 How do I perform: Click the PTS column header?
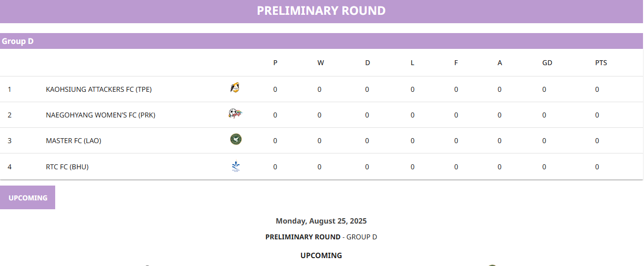601,63
